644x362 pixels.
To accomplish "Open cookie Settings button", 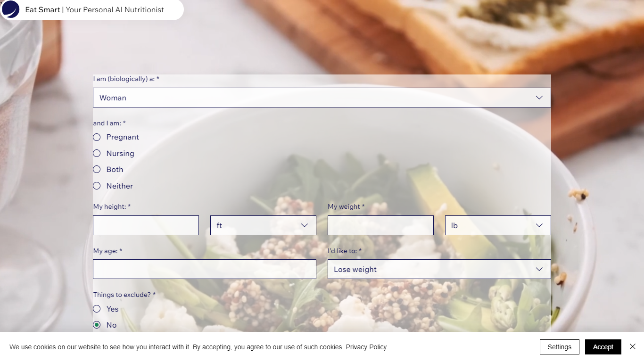I will tap(560, 347).
